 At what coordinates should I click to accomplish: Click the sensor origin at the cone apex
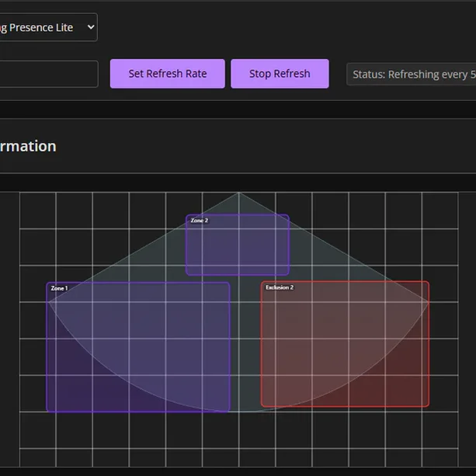pyautogui.click(x=238, y=193)
